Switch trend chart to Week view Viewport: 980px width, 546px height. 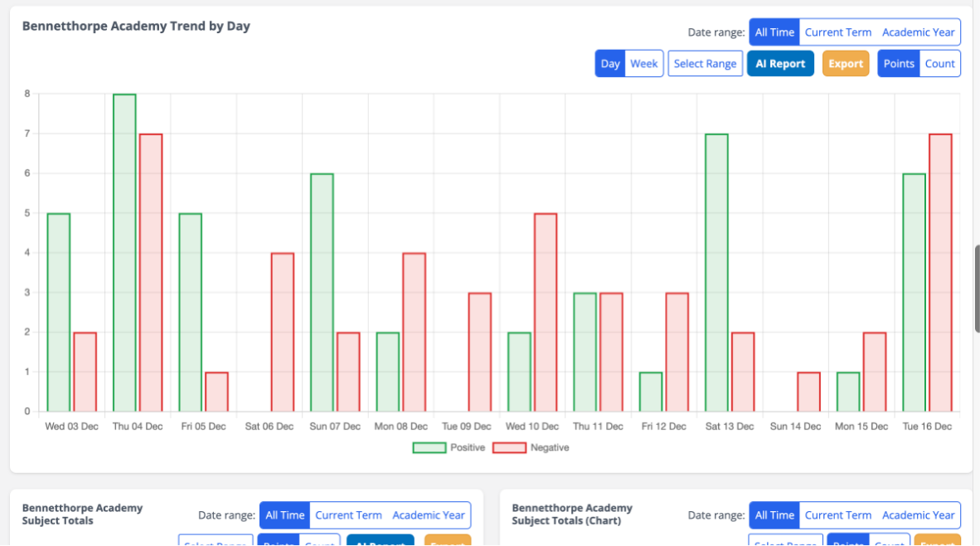643,64
